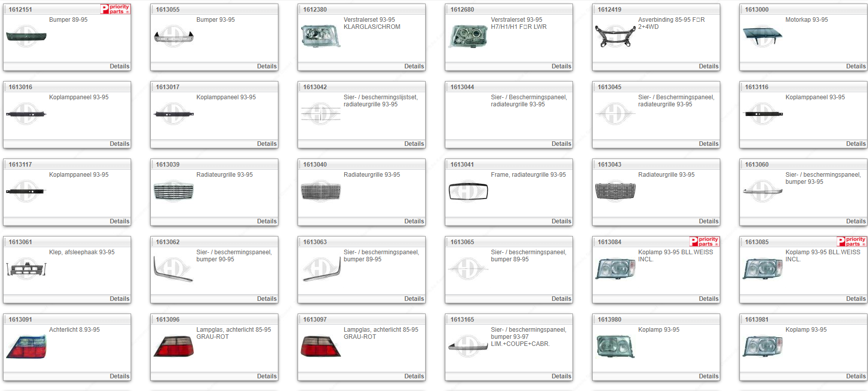Screen dimensions: 868x391
Task: Click the Klep, afsleephaak 93-95 image
Action: coord(26,269)
